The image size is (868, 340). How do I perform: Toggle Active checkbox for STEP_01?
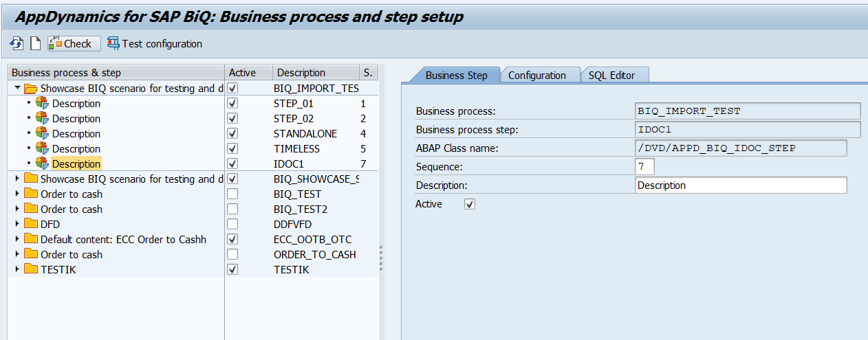232,104
